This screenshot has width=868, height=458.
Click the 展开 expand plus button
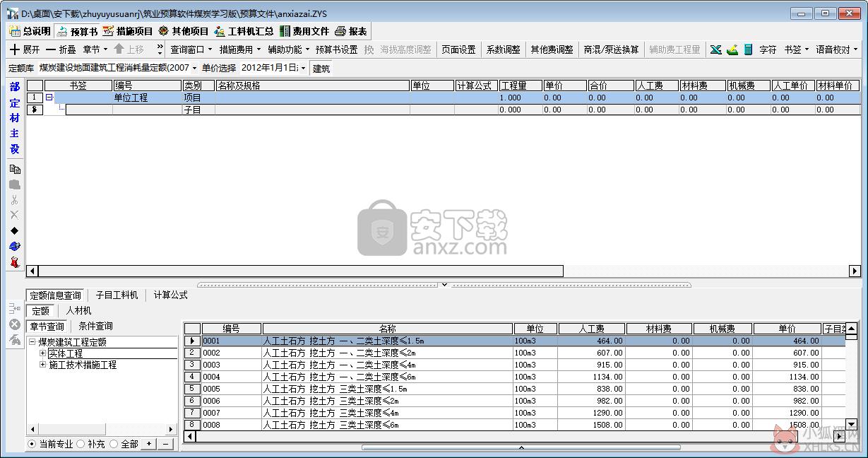coord(25,49)
